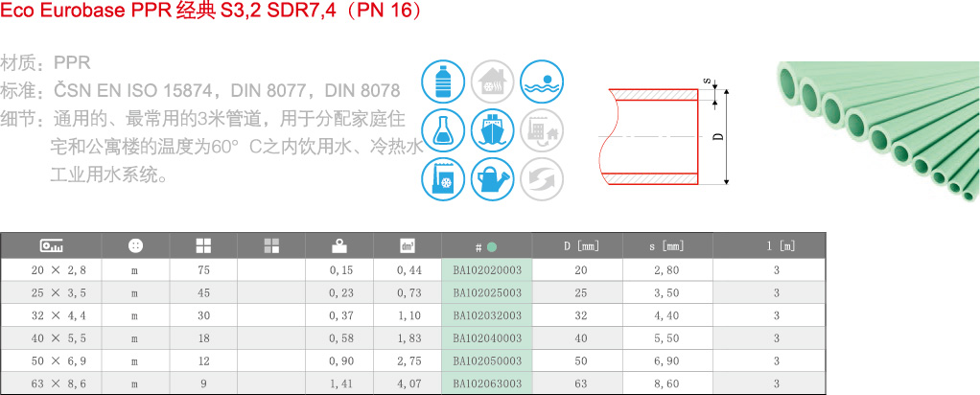The width and height of the screenshot is (980, 395).
Task: Click the 50 × 6,9 size cell
Action: (x=58, y=361)
